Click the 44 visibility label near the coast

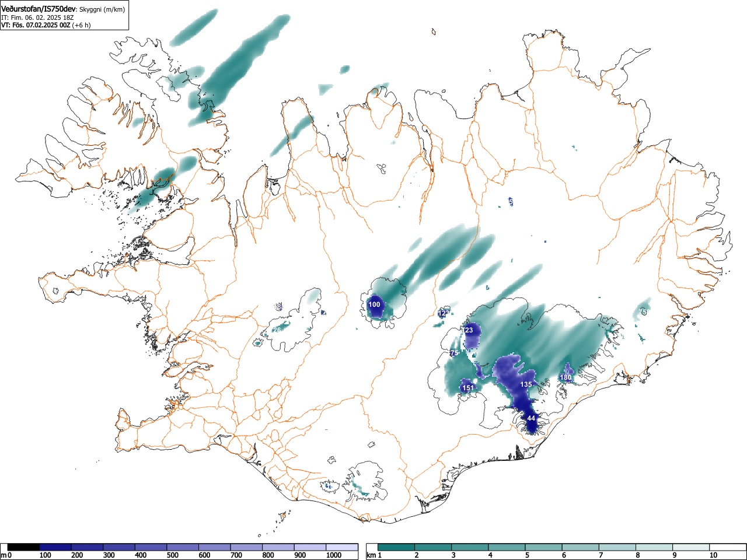531,418
